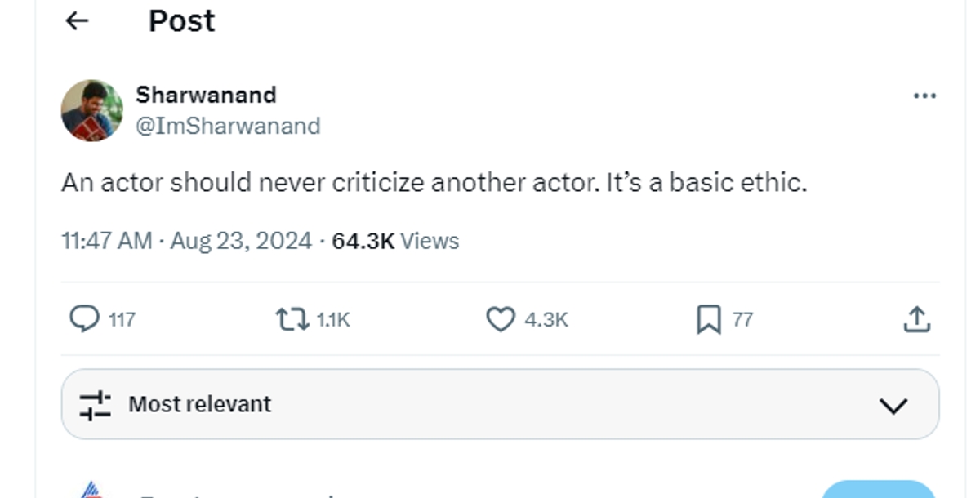Click the @ImSharwanand handle

[x=228, y=126]
